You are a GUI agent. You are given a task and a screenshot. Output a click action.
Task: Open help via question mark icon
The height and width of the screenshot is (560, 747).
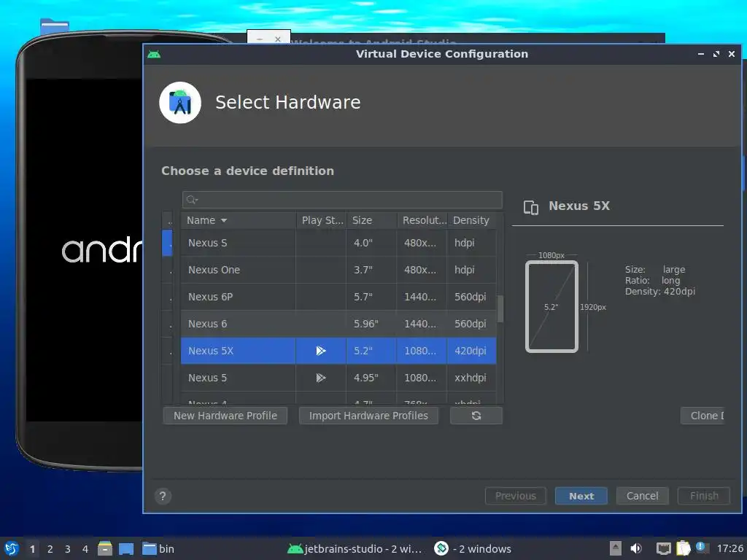point(163,496)
